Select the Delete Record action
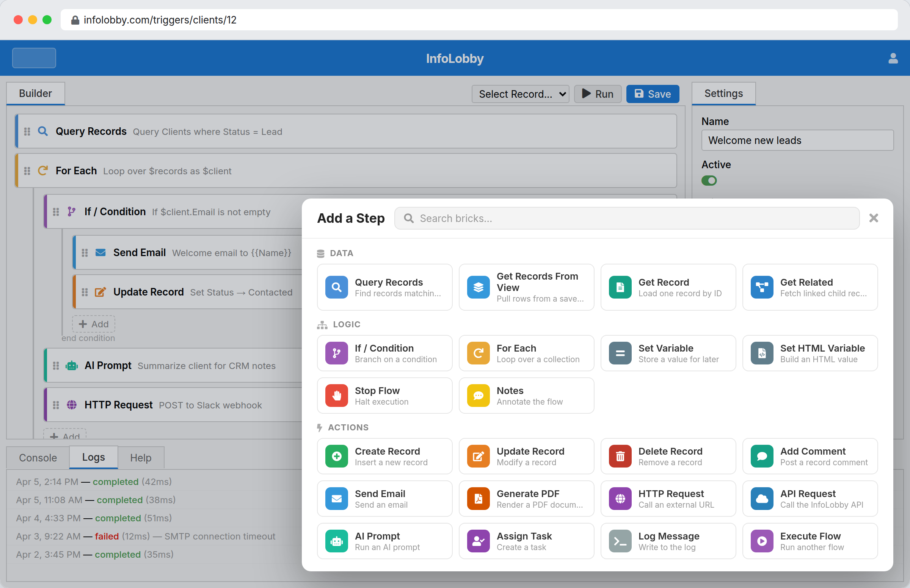Image resolution: width=910 pixels, height=588 pixels. click(668, 456)
